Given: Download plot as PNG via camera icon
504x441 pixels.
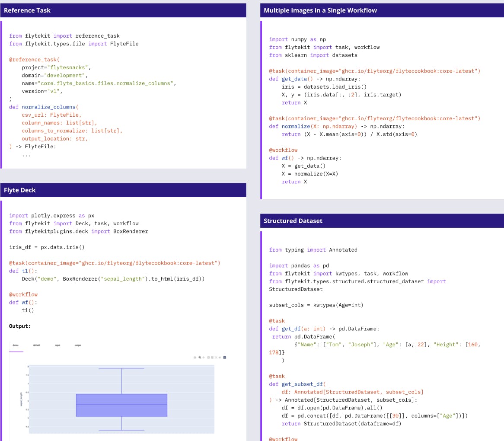Looking at the screenshot, I should pos(195,357).
